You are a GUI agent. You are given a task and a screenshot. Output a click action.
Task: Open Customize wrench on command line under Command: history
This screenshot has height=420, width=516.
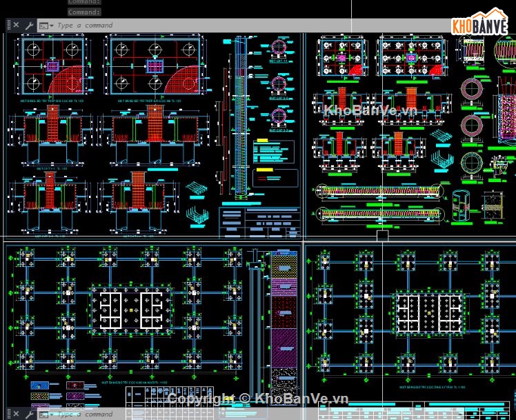[29, 26]
